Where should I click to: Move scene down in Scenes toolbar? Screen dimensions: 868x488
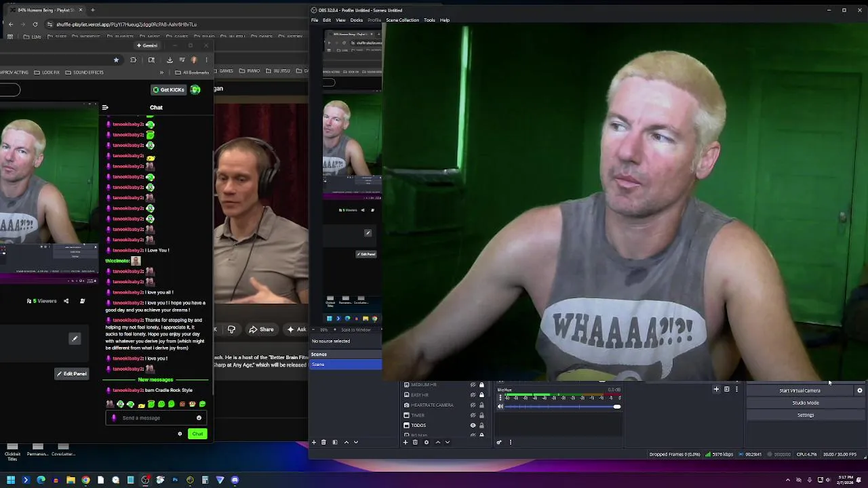coord(356,442)
